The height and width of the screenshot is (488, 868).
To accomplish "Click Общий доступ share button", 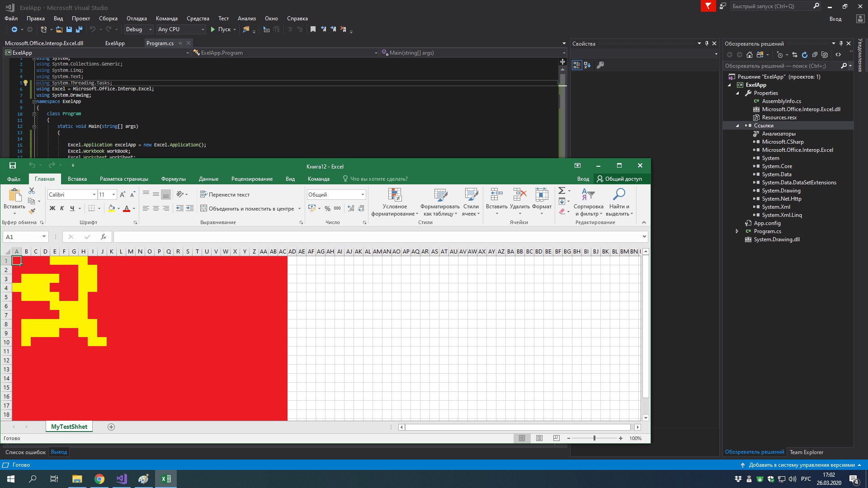I will (619, 179).
